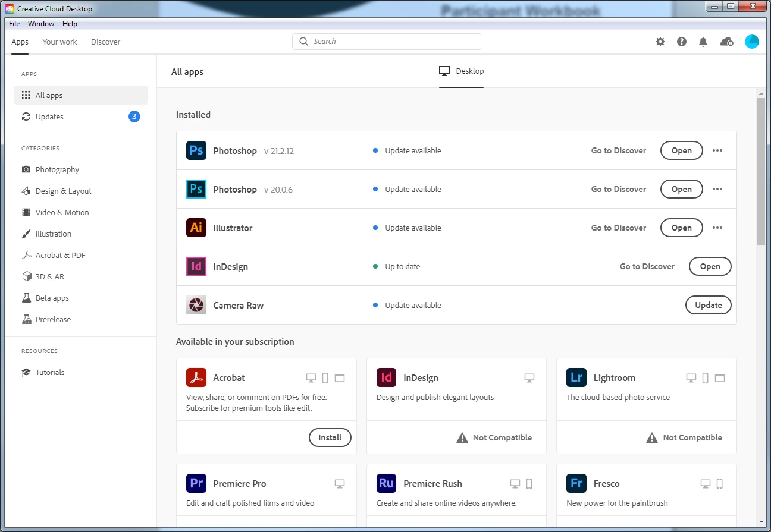Viewport: 771px width, 532px height.
Task: Switch to the Your work tab
Action: (x=59, y=42)
